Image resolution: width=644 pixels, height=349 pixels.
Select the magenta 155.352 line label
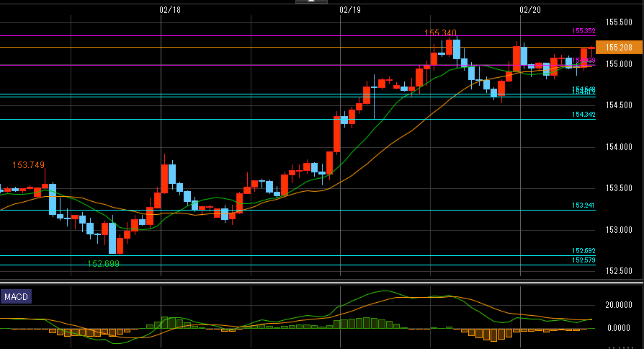[x=583, y=31]
